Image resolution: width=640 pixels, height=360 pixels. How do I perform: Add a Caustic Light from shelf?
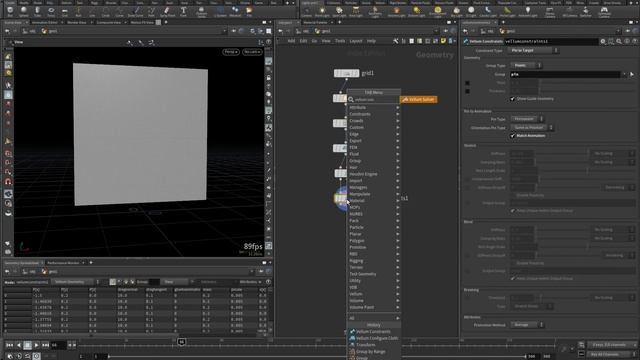tap(488, 11)
